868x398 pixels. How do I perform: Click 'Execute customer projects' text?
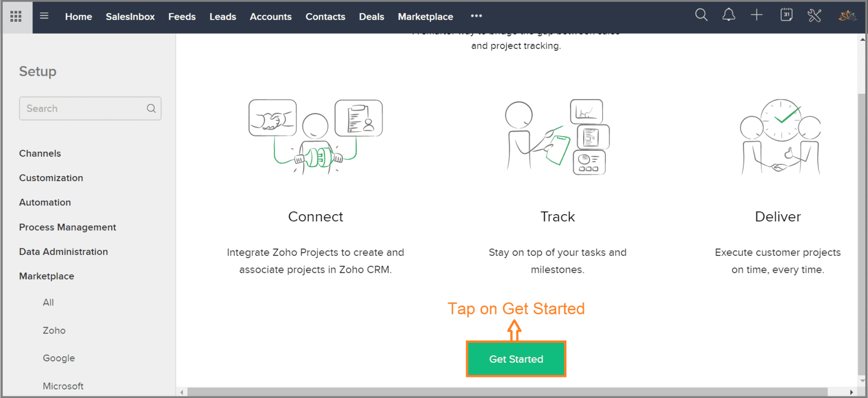tap(778, 253)
